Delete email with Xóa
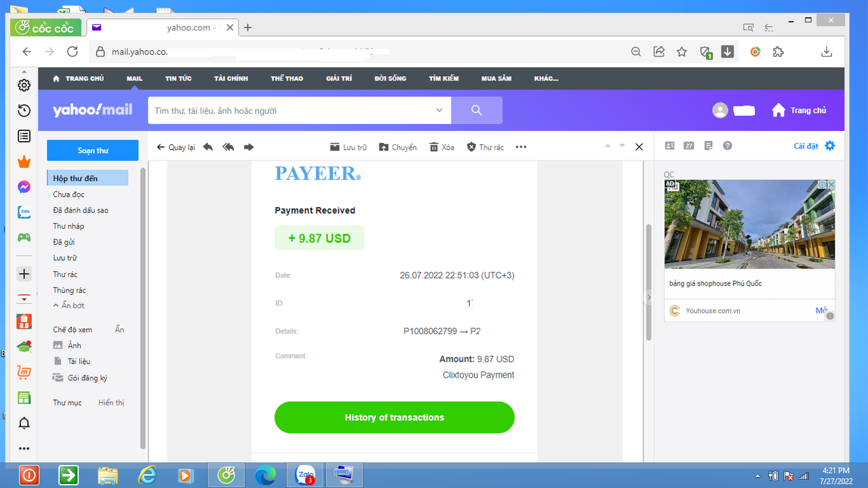This screenshot has height=488, width=868. tap(441, 147)
